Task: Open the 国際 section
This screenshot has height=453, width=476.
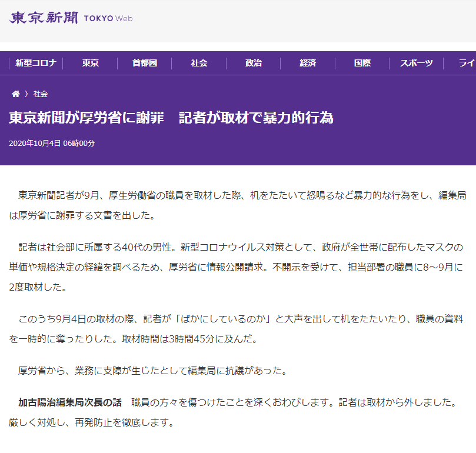Action: [x=362, y=63]
